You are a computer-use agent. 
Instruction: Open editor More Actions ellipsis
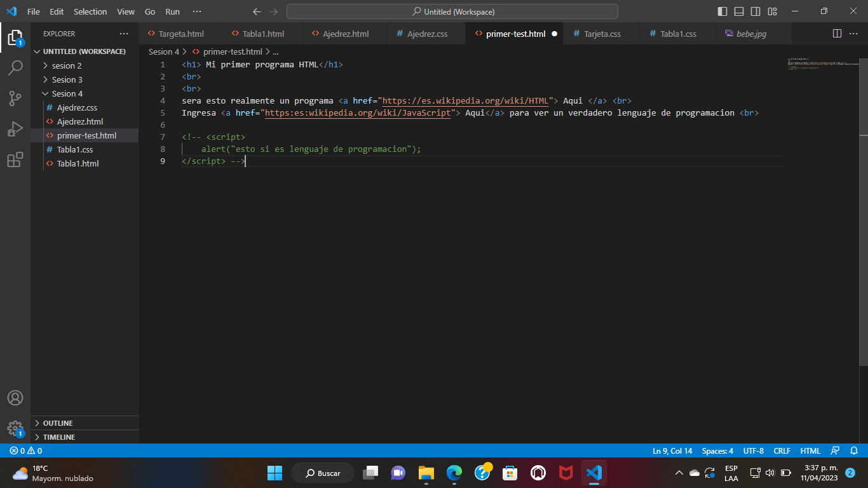click(x=853, y=34)
